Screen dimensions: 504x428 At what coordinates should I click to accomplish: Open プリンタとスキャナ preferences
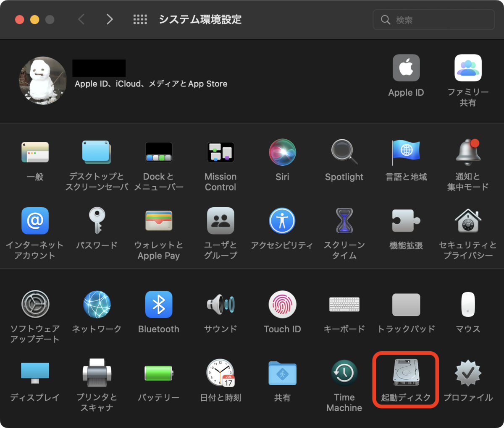pyautogui.click(x=97, y=373)
